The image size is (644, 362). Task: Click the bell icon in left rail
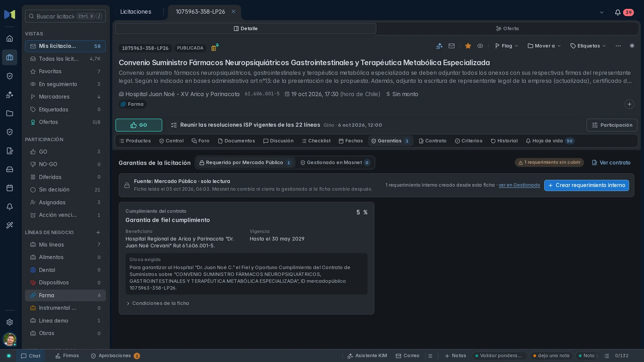click(x=10, y=207)
